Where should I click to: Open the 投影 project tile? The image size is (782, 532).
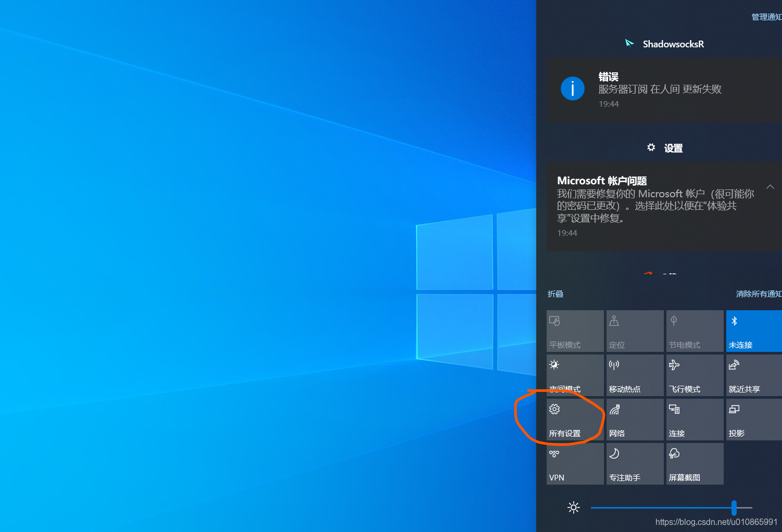tap(754, 420)
